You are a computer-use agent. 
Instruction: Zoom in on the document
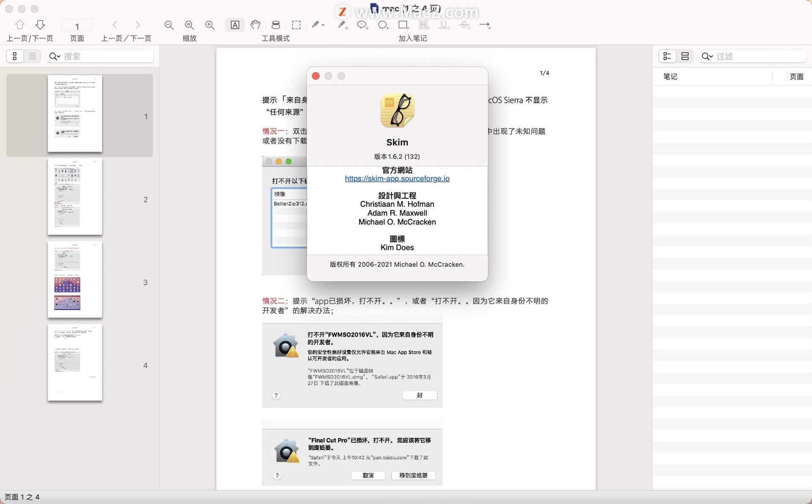[209, 25]
